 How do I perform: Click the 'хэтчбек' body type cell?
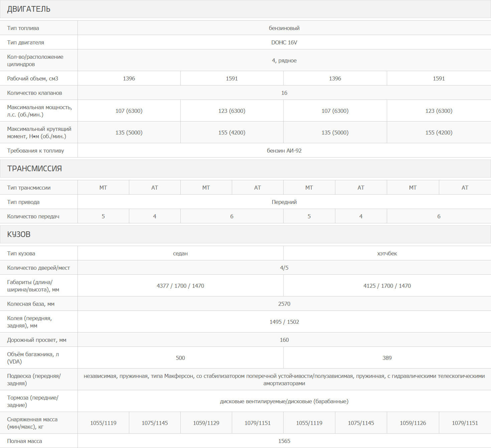point(387,253)
